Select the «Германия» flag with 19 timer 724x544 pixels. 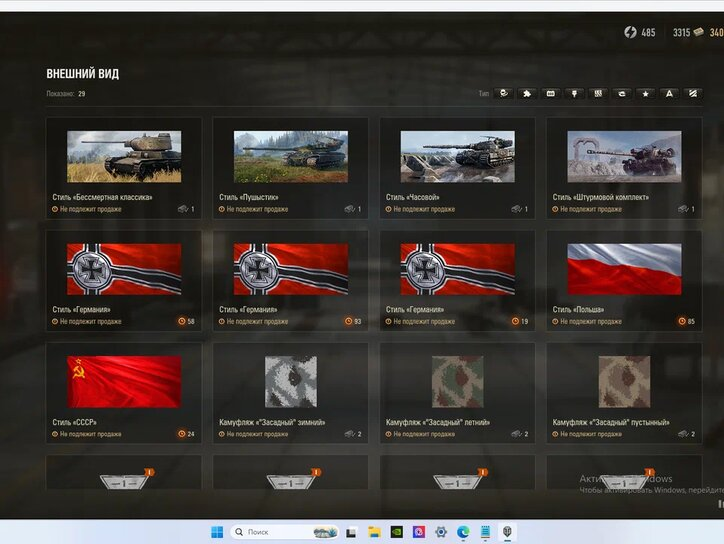click(458, 269)
